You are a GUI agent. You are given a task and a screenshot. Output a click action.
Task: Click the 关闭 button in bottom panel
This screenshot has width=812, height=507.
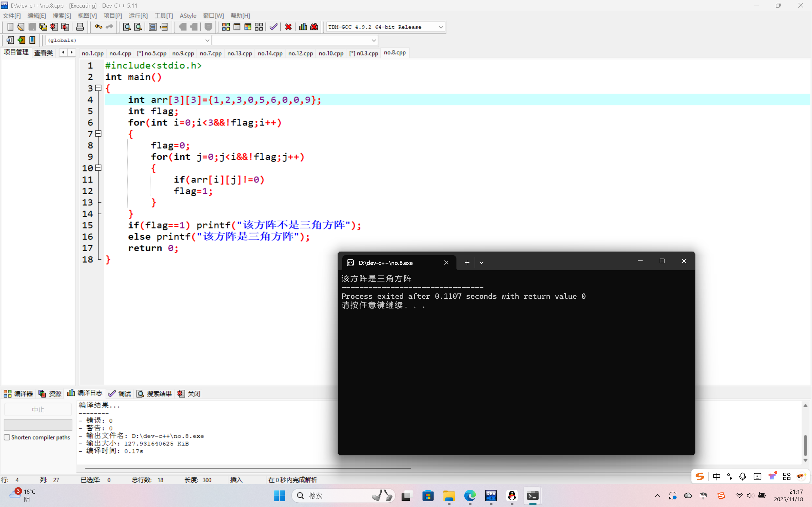189,394
